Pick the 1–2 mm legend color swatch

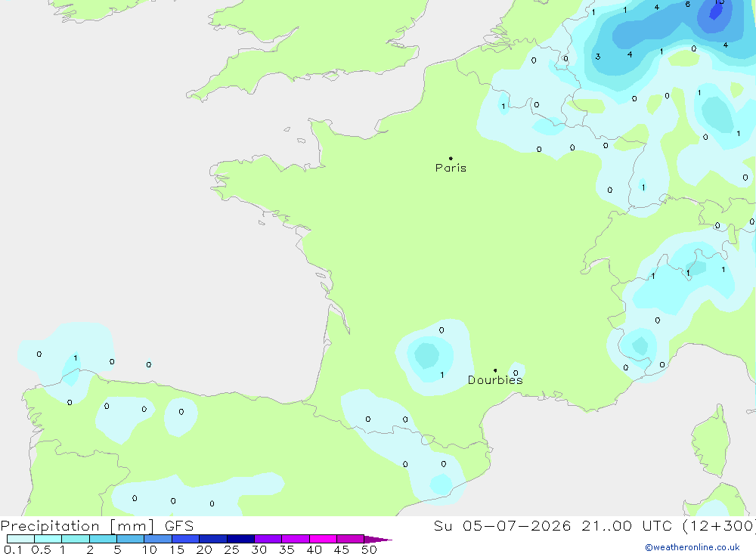[x=76, y=539]
